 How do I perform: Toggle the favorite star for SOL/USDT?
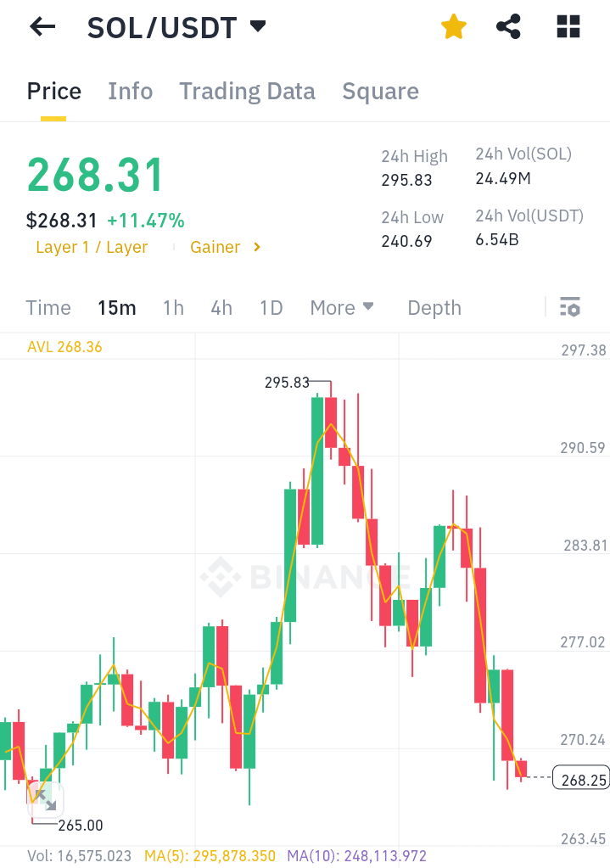click(454, 27)
